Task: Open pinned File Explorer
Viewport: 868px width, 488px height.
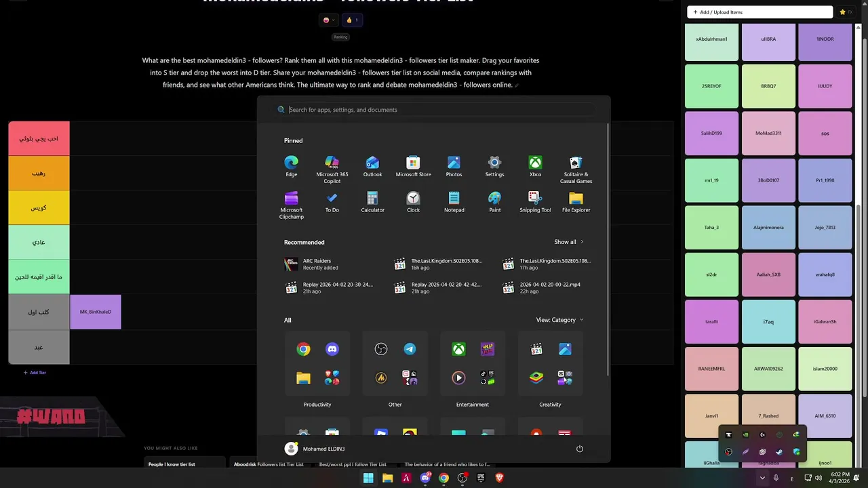Action: 576,202
